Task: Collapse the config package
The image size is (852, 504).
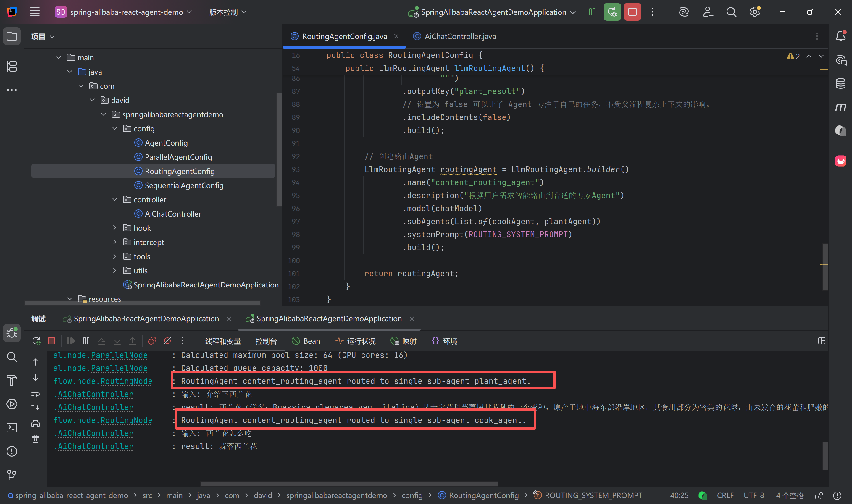Action: click(115, 128)
